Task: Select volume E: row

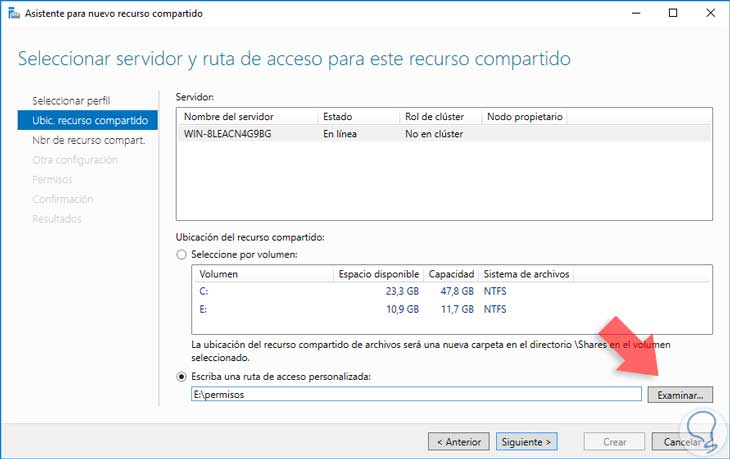Action: (452, 309)
